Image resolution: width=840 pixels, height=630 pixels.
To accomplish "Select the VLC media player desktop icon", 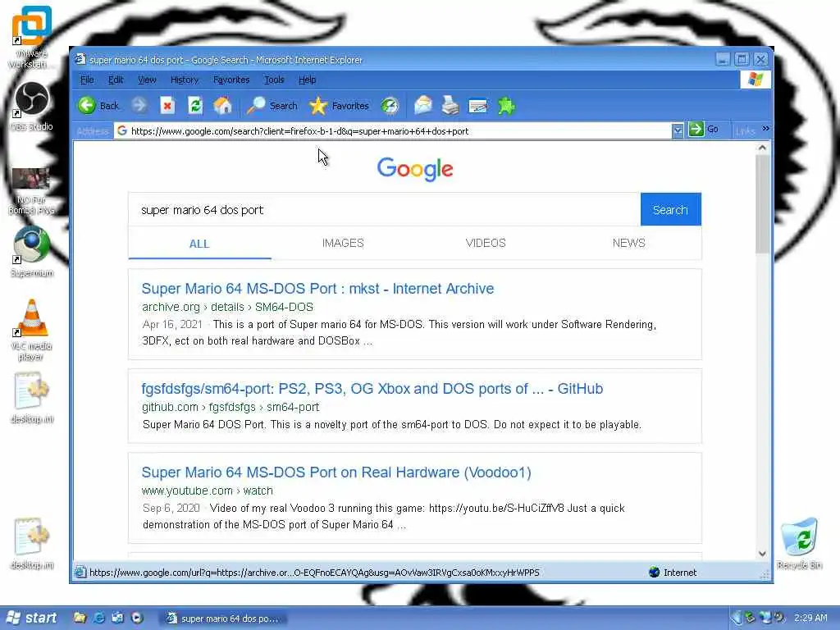I will point(32,330).
